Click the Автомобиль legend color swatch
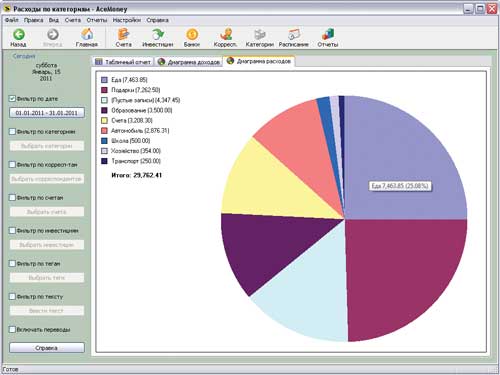This screenshot has height=375, width=500. [104, 131]
